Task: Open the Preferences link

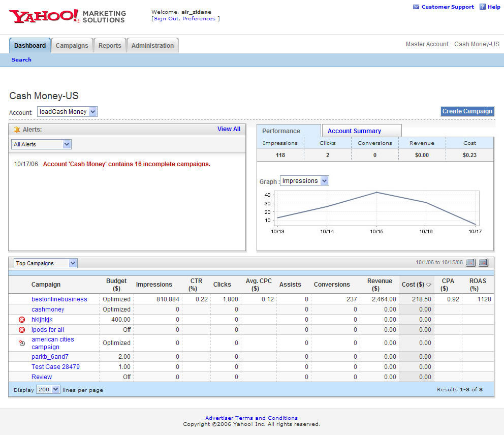Action: 199,19
